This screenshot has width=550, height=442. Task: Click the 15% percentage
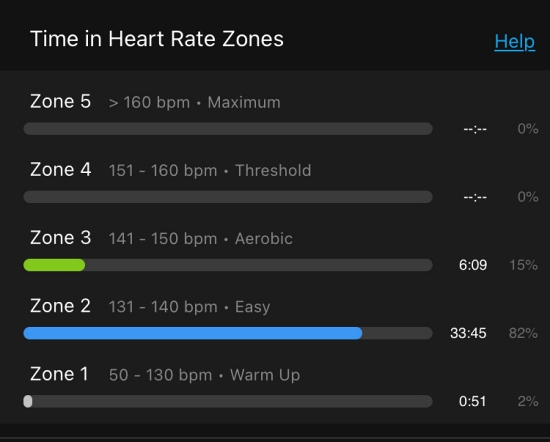click(523, 265)
